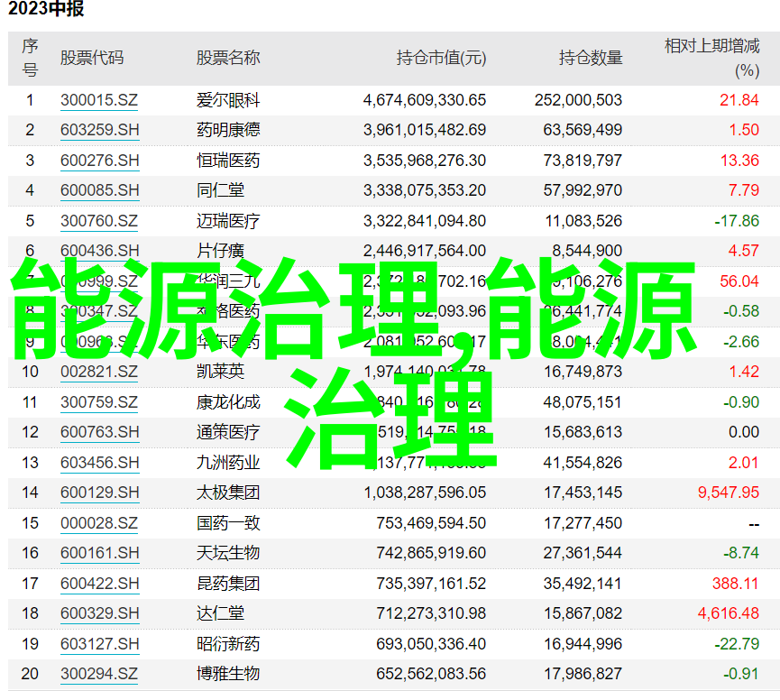Viewport: 780px width, 700px height.
Task: Select stock name 太极集团
Action: click(228, 493)
